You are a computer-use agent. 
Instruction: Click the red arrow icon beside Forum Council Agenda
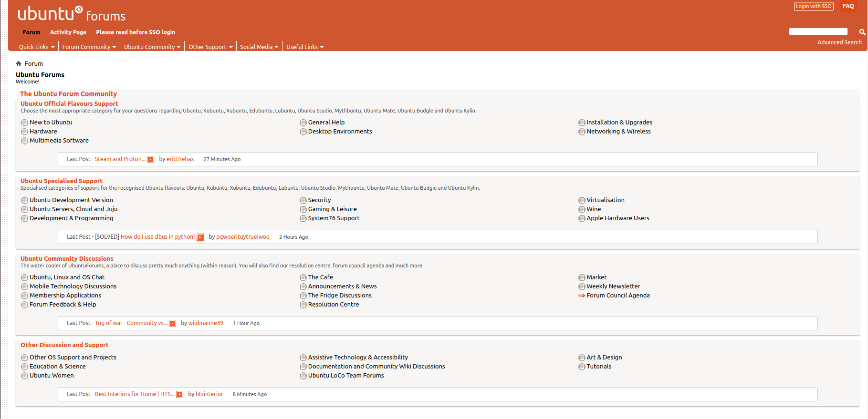click(581, 296)
